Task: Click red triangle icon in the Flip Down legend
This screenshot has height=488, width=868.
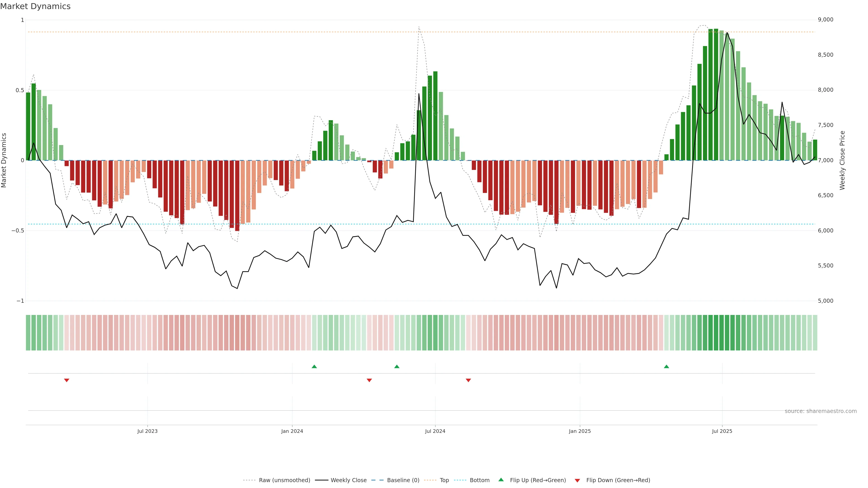Action: [577, 481]
